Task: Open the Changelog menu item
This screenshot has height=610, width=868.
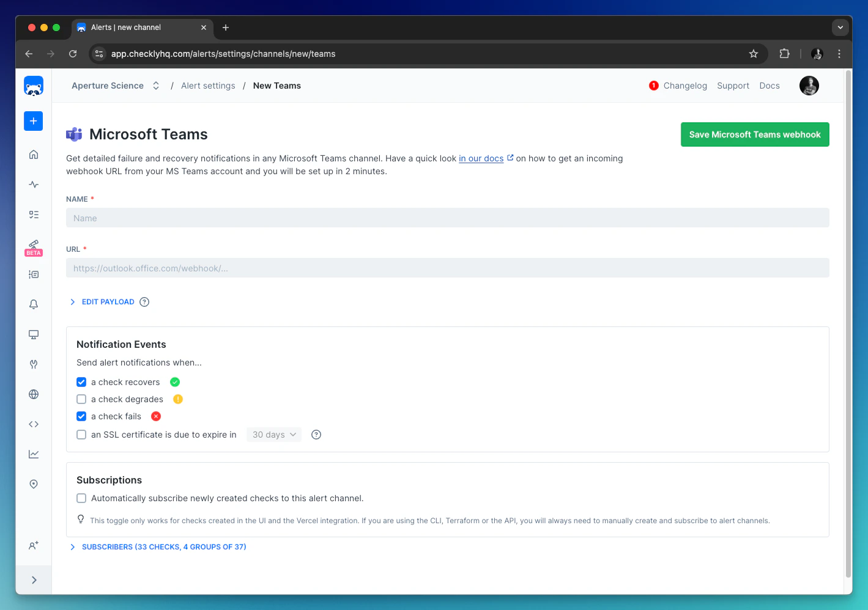Action: click(684, 86)
